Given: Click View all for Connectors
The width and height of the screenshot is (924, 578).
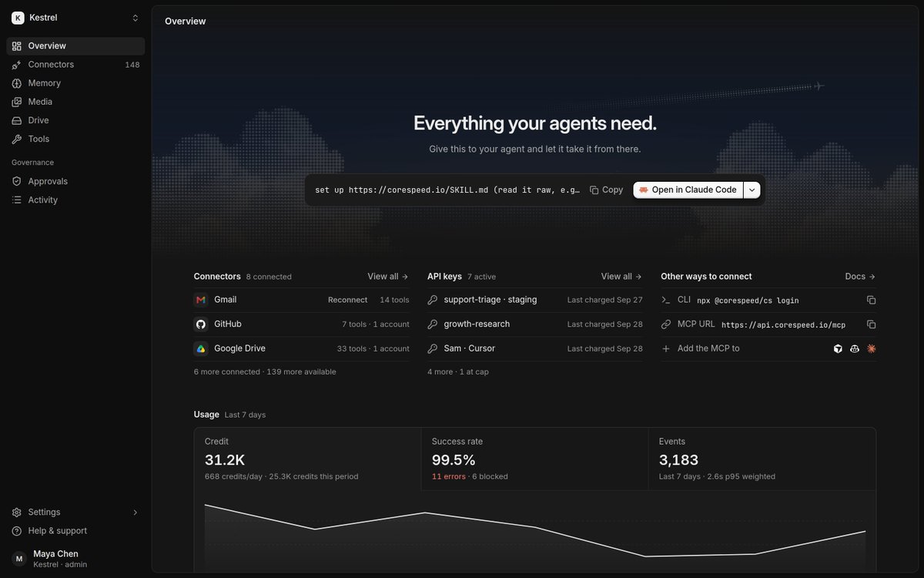Looking at the screenshot, I should (x=388, y=277).
